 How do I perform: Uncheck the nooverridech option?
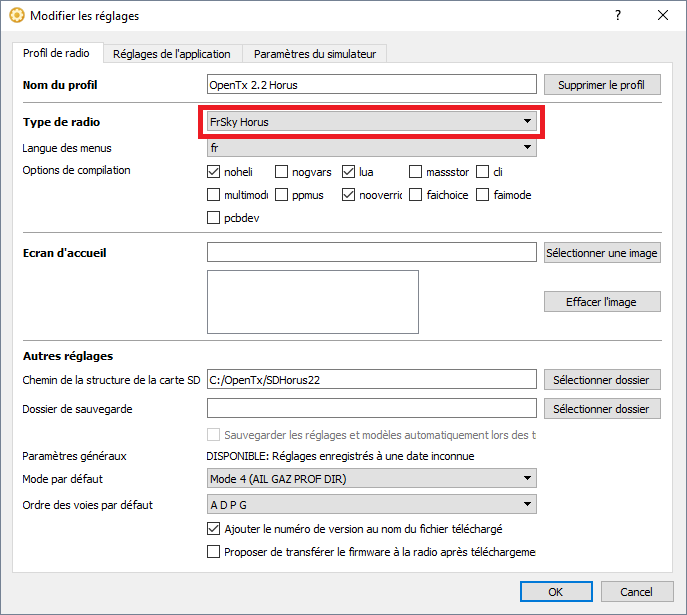348,194
